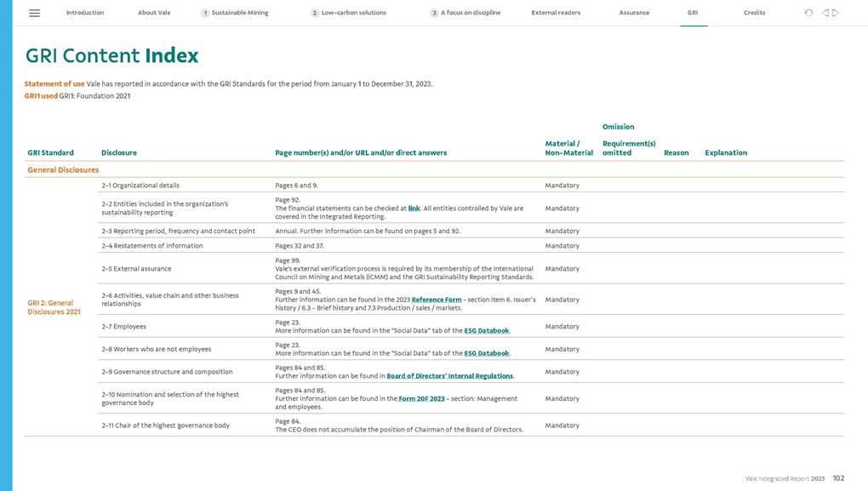The image size is (868, 491).
Task: Open the Form 20F 2023 link
Action: click(x=422, y=398)
